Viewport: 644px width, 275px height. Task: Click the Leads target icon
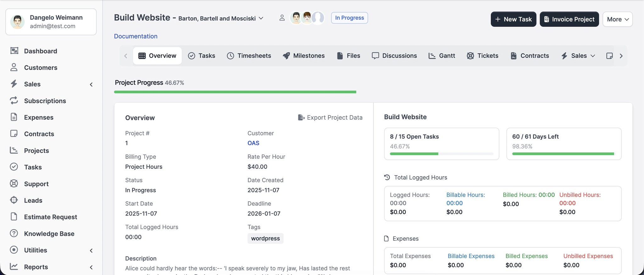pyautogui.click(x=14, y=200)
